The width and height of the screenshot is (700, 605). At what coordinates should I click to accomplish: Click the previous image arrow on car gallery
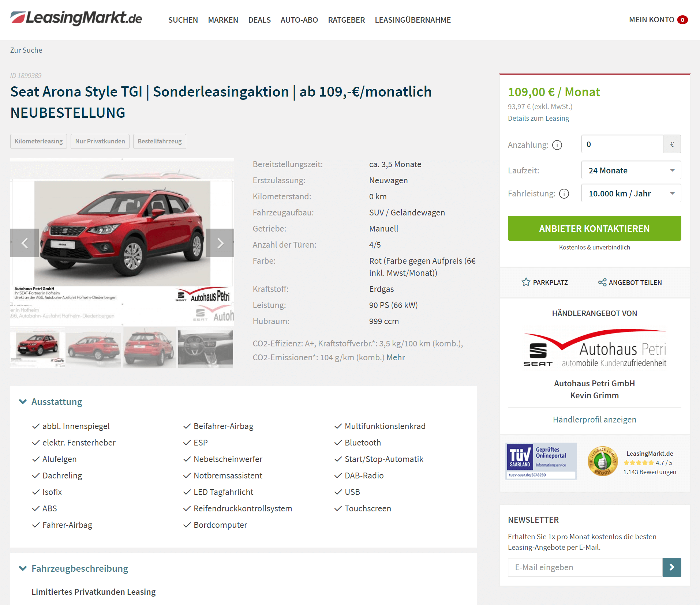point(25,243)
